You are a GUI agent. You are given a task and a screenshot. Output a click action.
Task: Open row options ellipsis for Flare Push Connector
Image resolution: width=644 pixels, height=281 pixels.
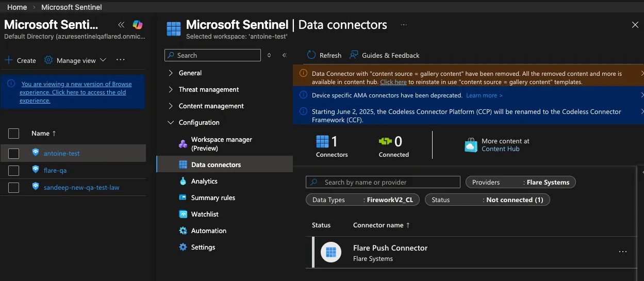click(623, 252)
